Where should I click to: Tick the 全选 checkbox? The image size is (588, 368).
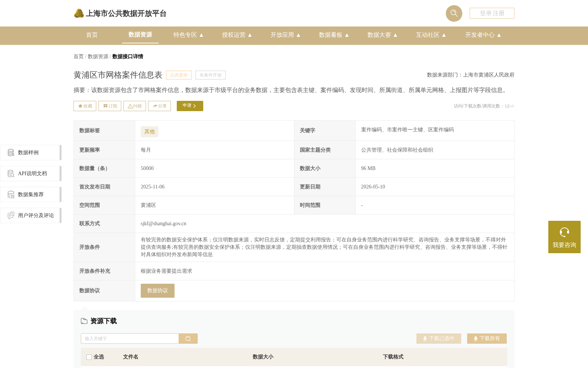tap(89, 357)
